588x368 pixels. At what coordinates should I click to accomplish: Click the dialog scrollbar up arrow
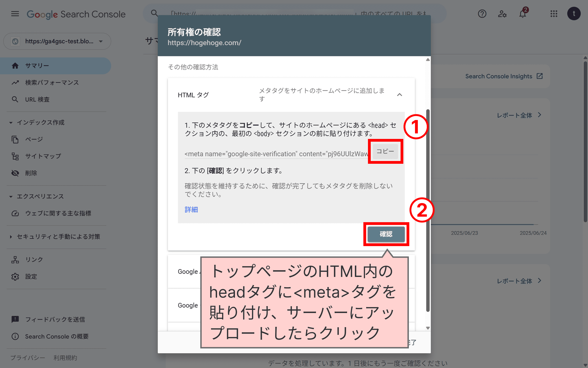pos(428,60)
